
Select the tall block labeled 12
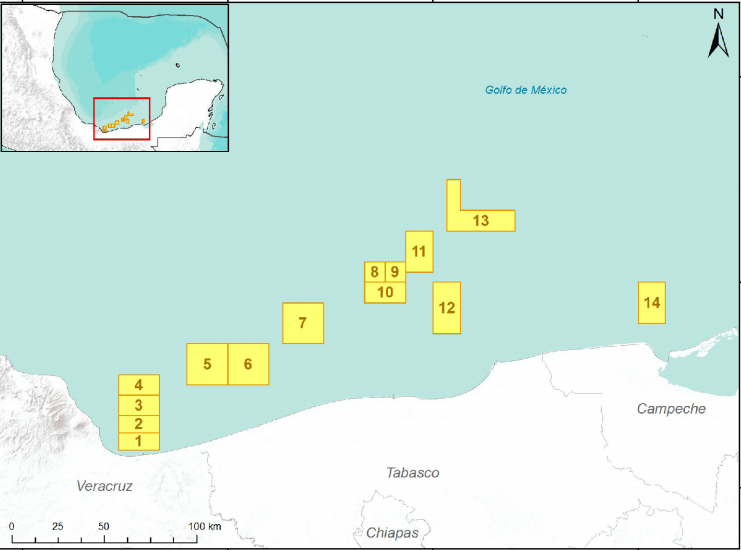[x=446, y=308]
